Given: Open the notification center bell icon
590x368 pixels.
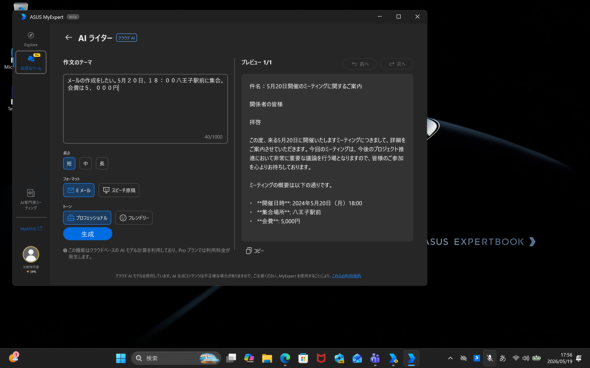Looking at the screenshot, I should click(579, 358).
